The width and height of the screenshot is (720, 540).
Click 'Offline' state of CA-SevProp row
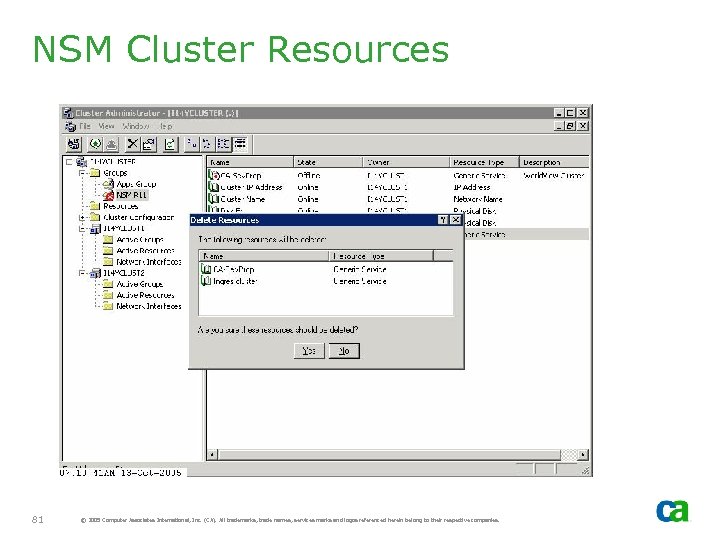[309, 175]
